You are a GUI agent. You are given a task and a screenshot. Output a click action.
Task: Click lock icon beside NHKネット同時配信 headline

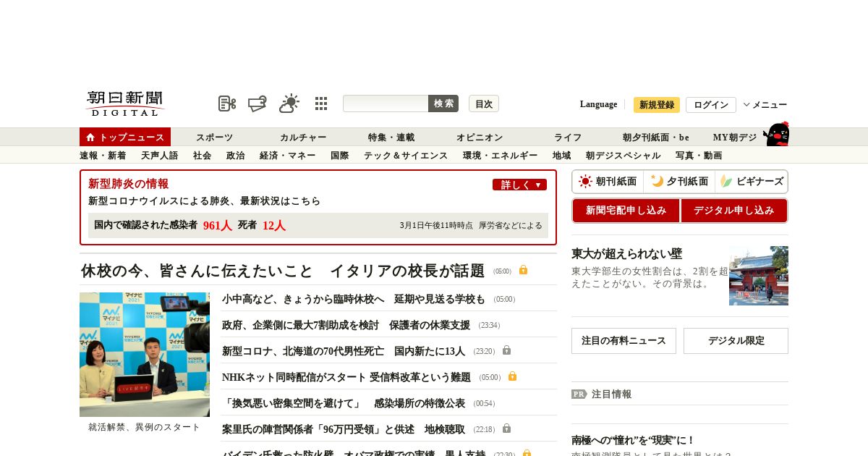click(512, 376)
